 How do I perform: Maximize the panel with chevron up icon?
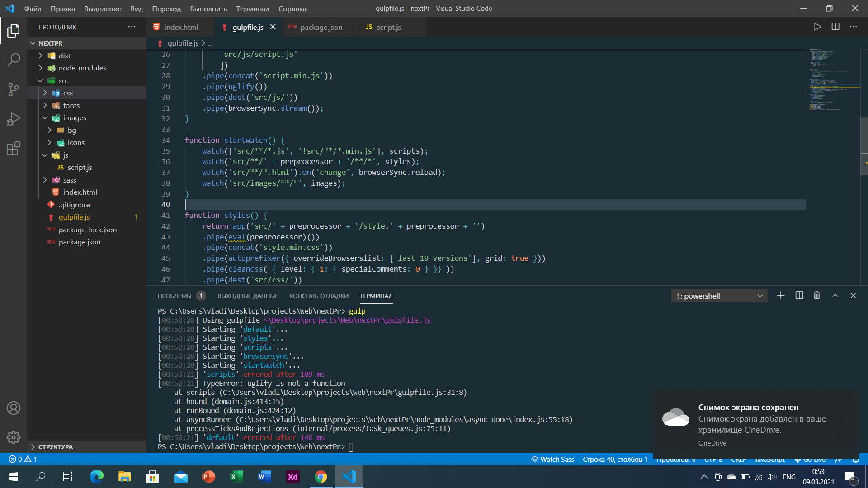click(x=835, y=296)
